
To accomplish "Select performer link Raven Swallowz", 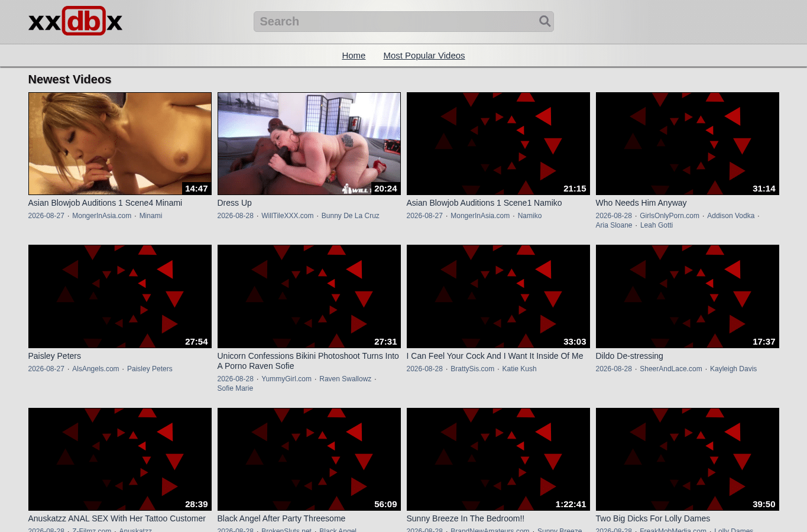I will click(345, 379).
